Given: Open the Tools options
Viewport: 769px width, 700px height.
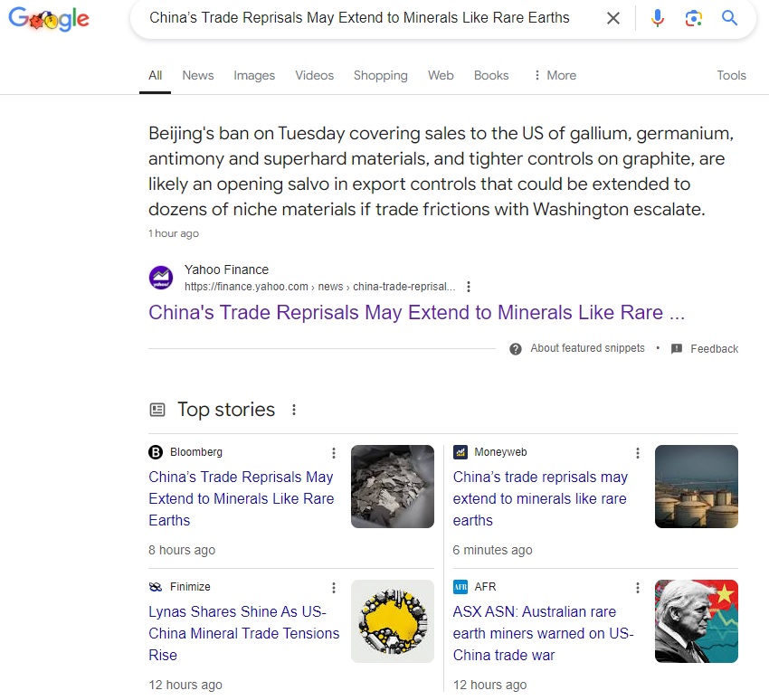Looking at the screenshot, I should click(x=731, y=75).
